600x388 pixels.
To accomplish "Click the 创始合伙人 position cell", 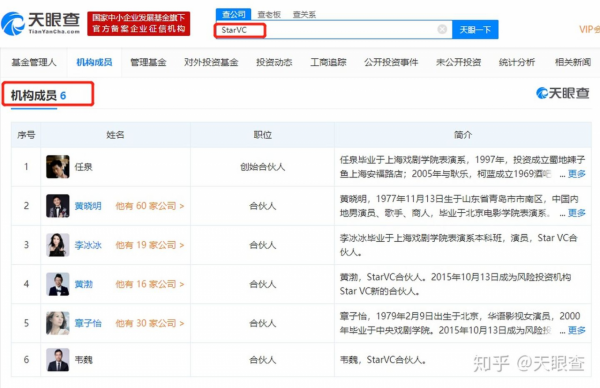I will pyautogui.click(x=262, y=167).
